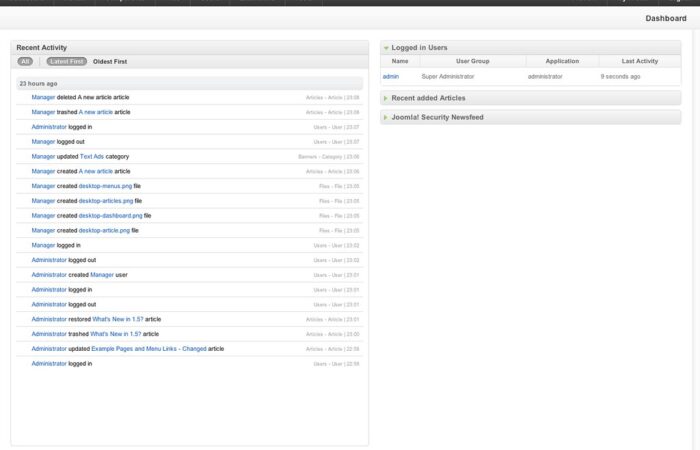Click the desktop-dashboard.png file link
Image resolution: width=700 pixels, height=450 pixels.
tap(110, 216)
